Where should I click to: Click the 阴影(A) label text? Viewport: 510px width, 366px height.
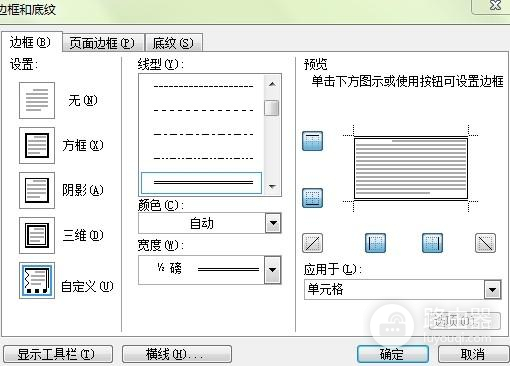coord(83,190)
